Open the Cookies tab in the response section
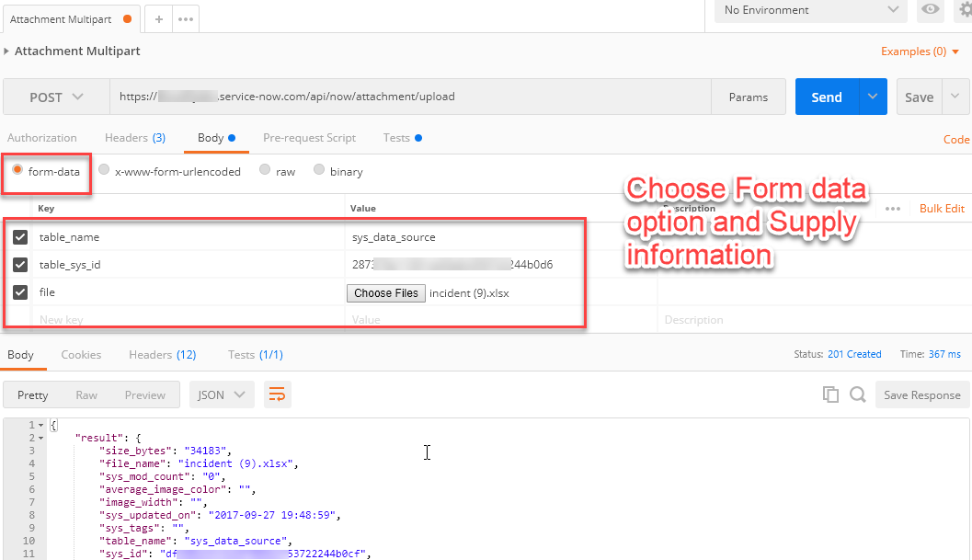 coord(81,353)
